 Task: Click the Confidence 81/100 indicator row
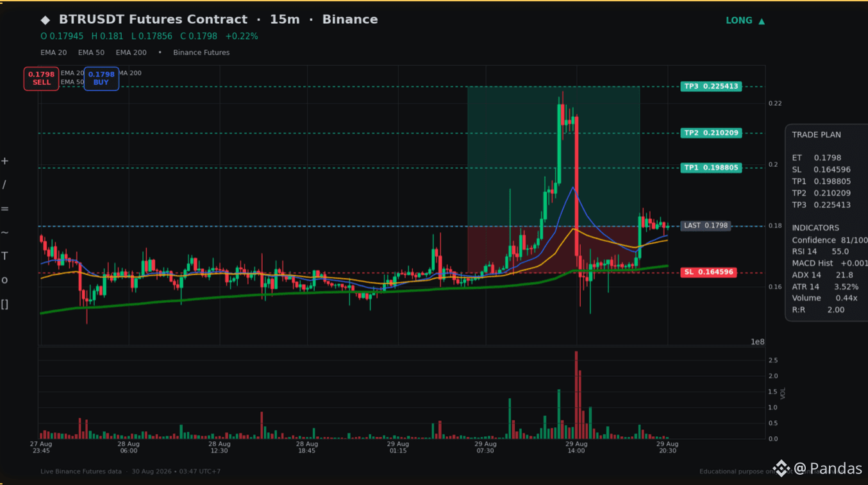click(830, 240)
